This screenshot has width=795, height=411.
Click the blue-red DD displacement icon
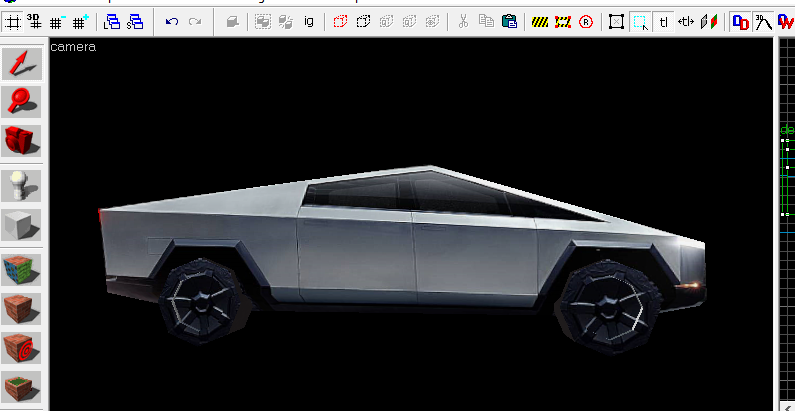click(x=741, y=22)
